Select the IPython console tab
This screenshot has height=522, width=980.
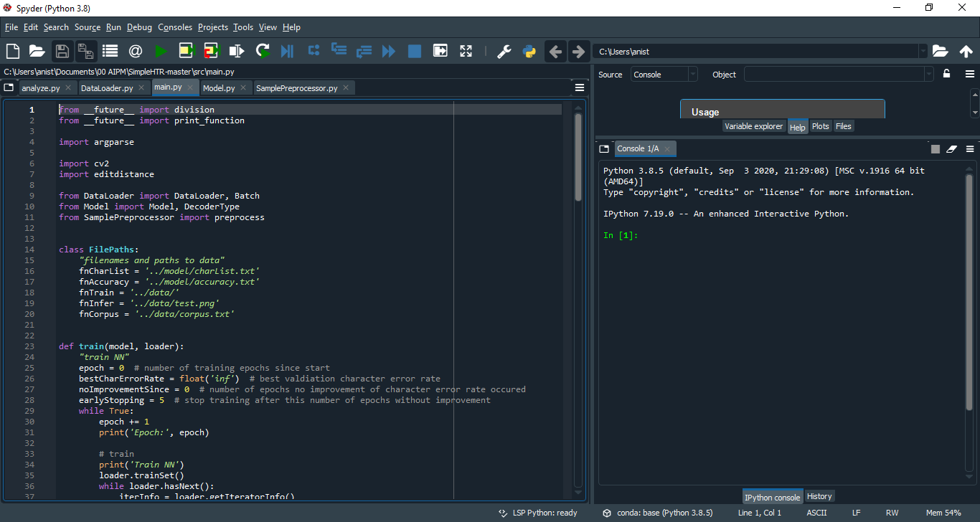[x=773, y=497]
